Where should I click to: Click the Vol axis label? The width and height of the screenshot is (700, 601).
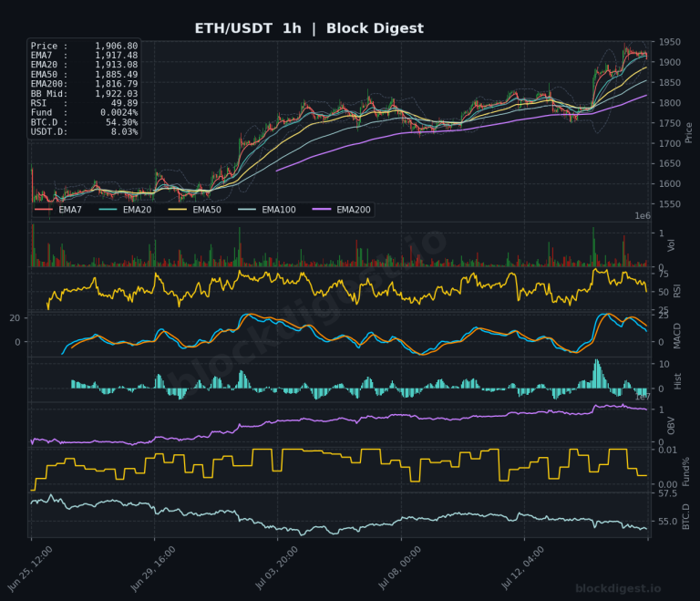(x=671, y=244)
